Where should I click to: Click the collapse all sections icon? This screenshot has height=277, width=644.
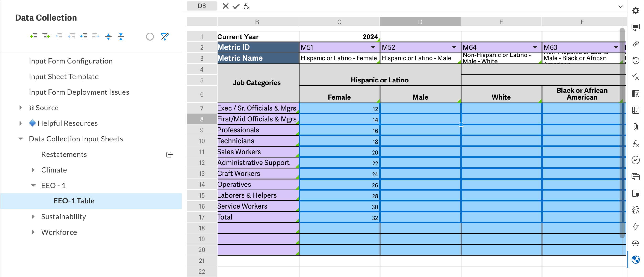(121, 37)
